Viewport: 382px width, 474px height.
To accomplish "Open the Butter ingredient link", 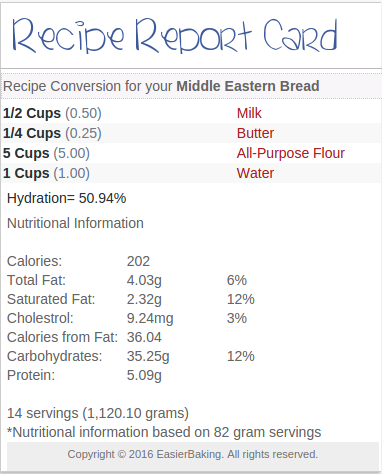I will (255, 133).
